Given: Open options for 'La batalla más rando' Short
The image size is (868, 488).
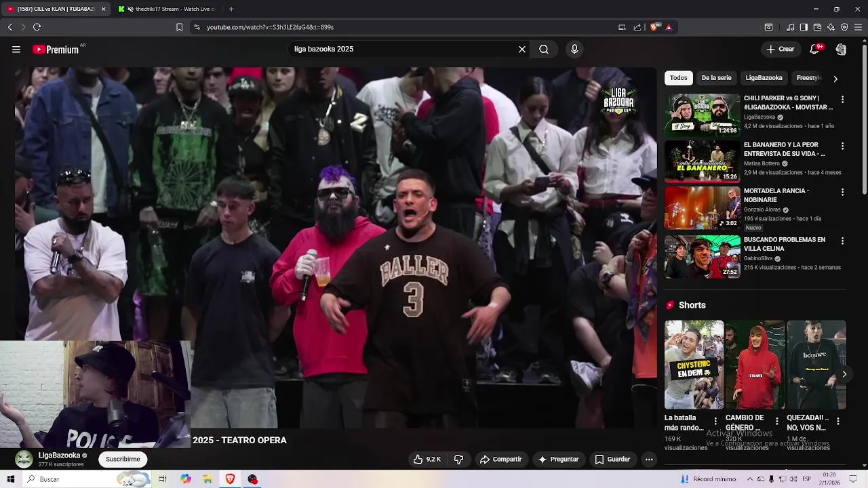Looking at the screenshot, I should (715, 421).
